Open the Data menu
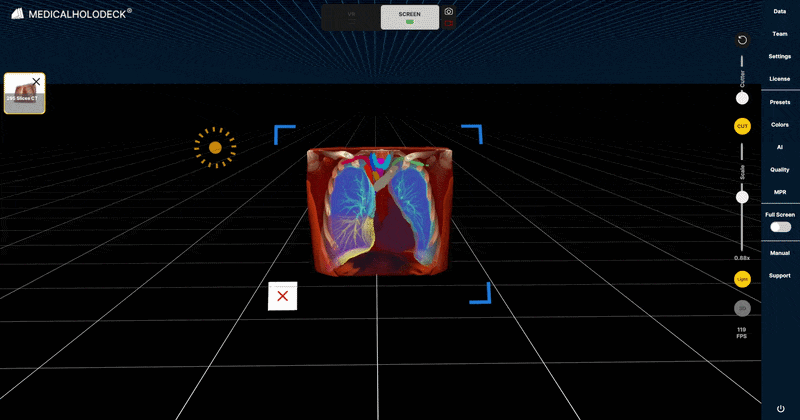The height and width of the screenshot is (420, 800). (x=779, y=11)
